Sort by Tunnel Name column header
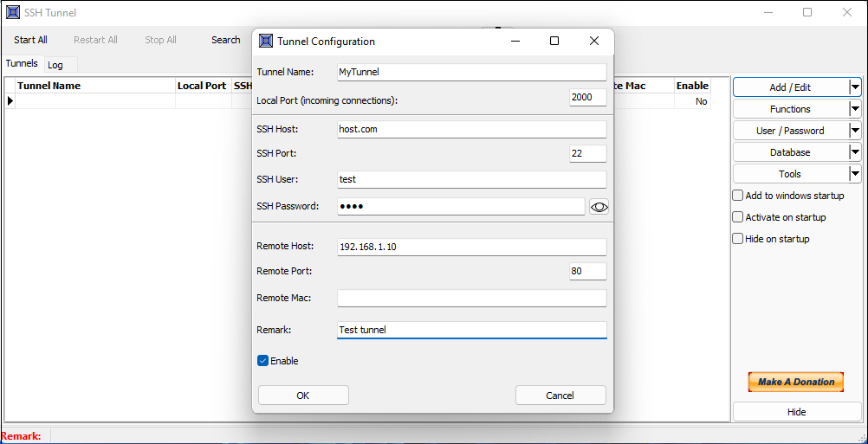This screenshot has height=444, width=868. [x=95, y=86]
